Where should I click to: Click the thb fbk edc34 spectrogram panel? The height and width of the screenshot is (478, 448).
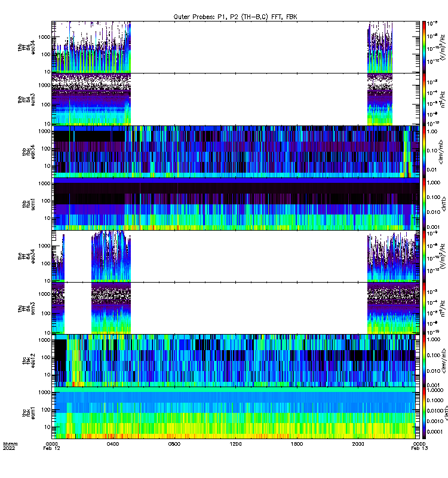click(x=235, y=152)
